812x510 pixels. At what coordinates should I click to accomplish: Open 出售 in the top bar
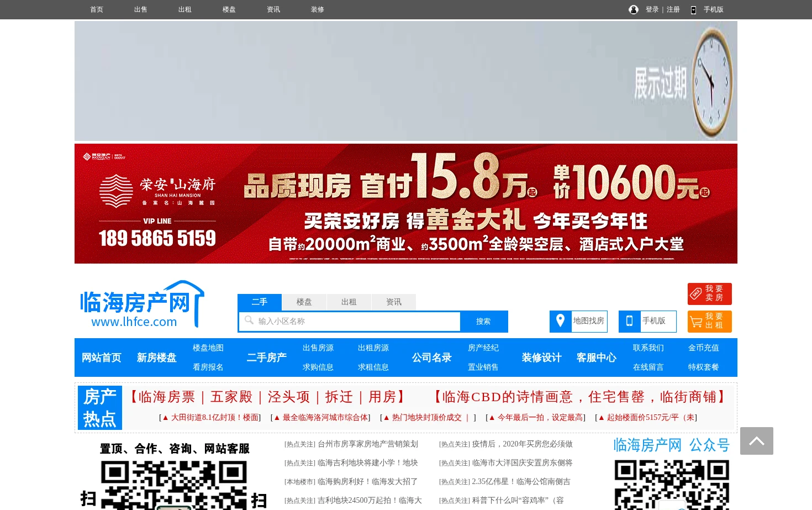click(x=141, y=9)
